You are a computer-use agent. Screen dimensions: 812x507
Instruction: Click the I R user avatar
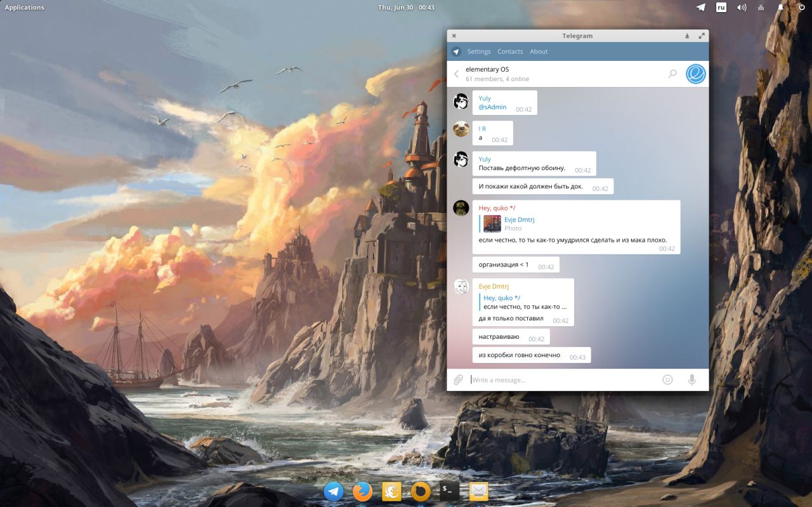tap(461, 129)
